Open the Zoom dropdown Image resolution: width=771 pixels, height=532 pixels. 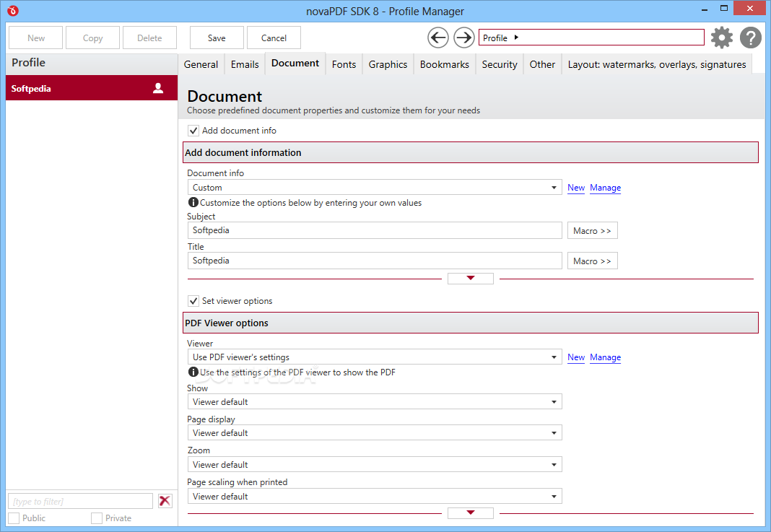[x=375, y=465]
